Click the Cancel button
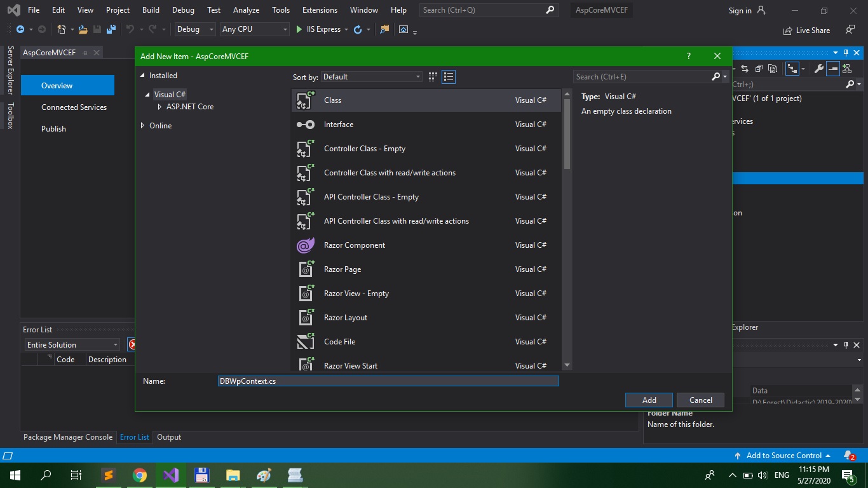This screenshot has width=868, height=488. click(x=700, y=400)
